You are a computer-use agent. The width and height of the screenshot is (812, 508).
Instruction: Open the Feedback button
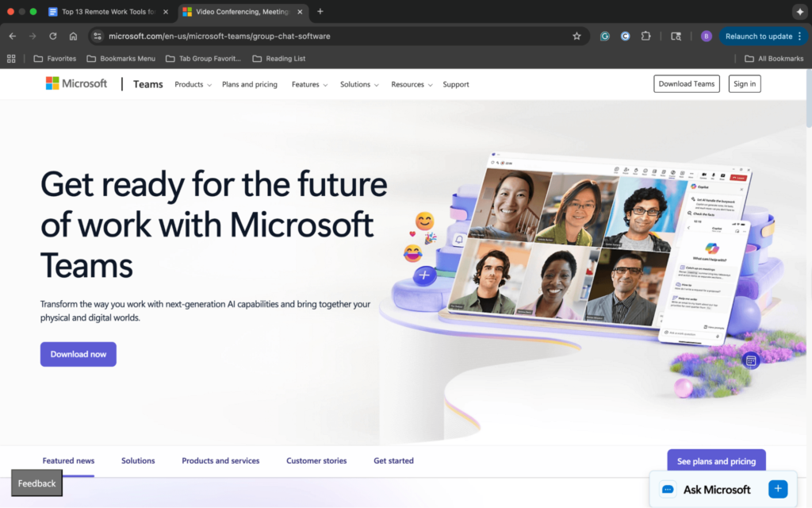[x=36, y=483]
